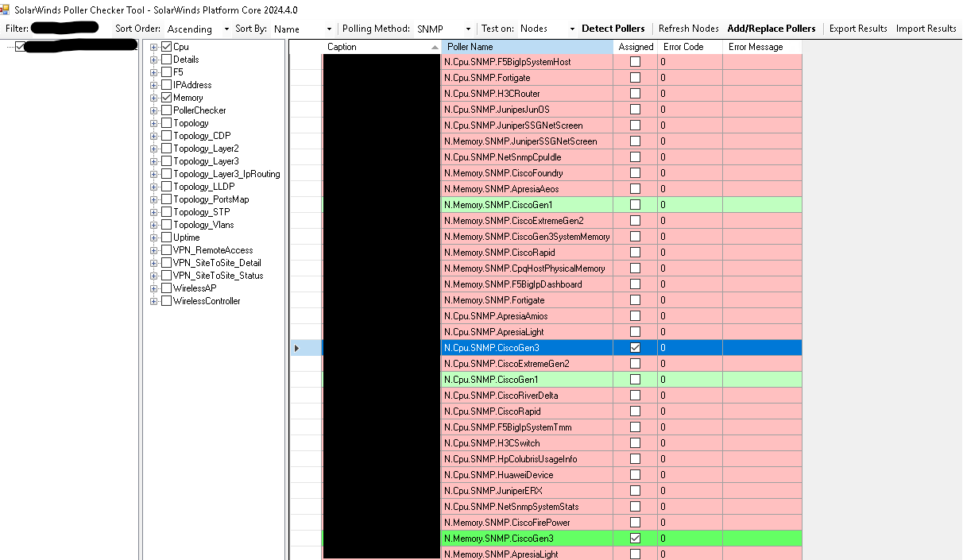Check Assigned box for N.Cpu.SNMP.CiscoGen1

[x=635, y=380]
